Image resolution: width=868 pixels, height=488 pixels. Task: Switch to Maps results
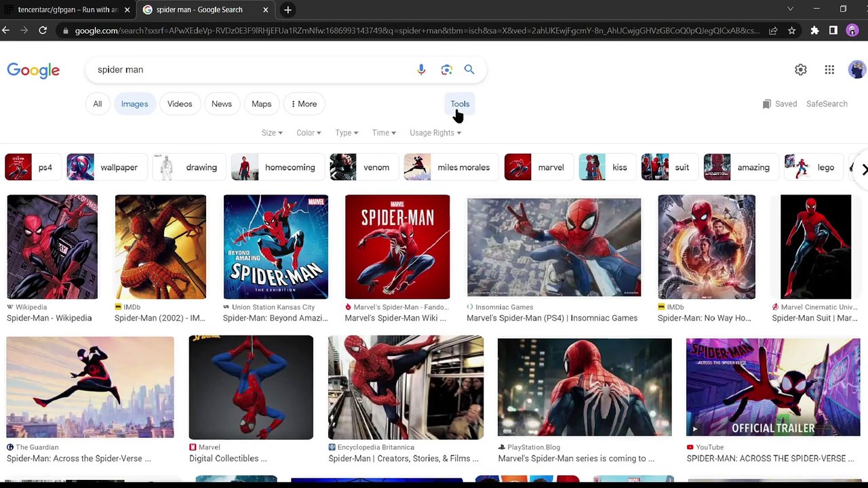[262, 104]
